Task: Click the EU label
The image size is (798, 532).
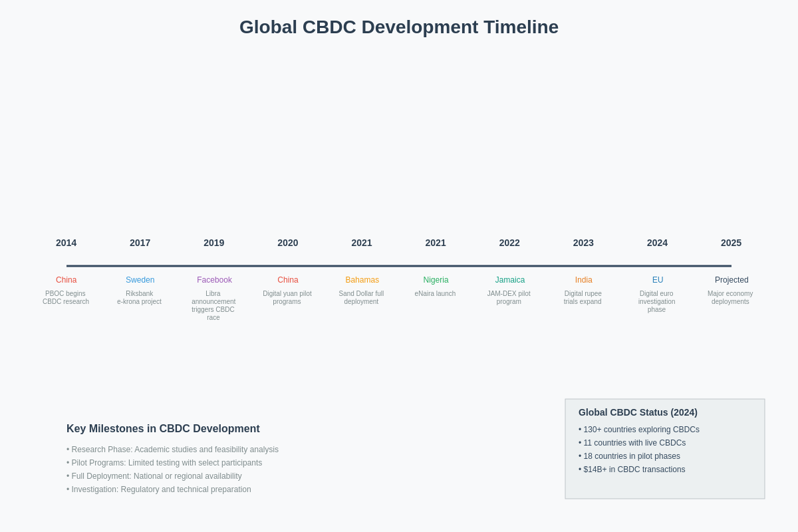Action: (657, 280)
